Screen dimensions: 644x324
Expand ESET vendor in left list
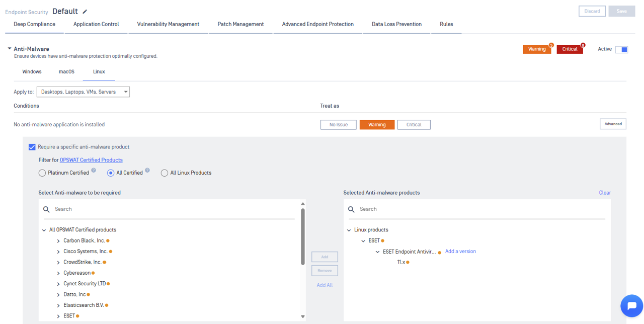pyautogui.click(x=58, y=316)
